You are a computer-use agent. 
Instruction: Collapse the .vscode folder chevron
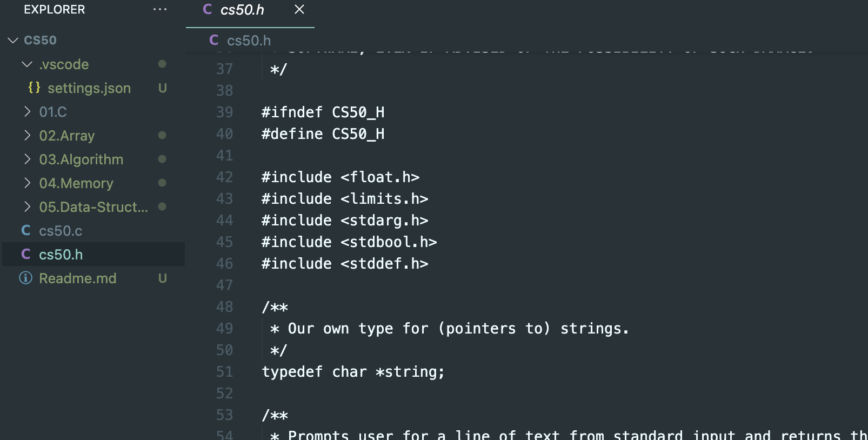[x=27, y=64]
